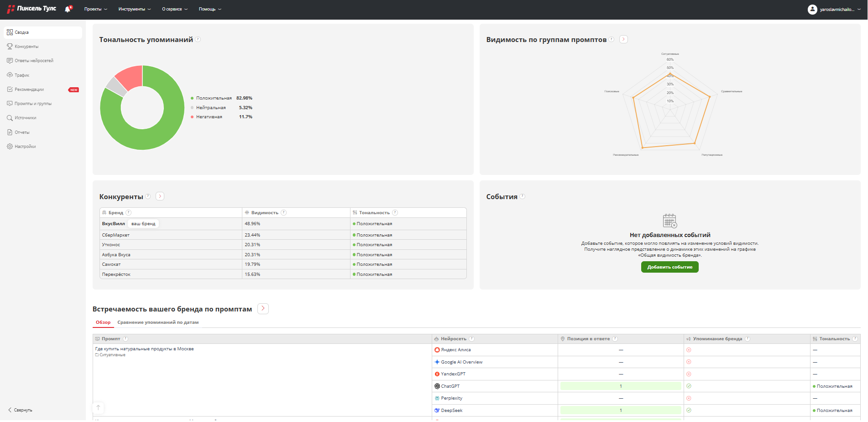
Task: Expand the Проекты dropdown menu
Action: (x=95, y=9)
